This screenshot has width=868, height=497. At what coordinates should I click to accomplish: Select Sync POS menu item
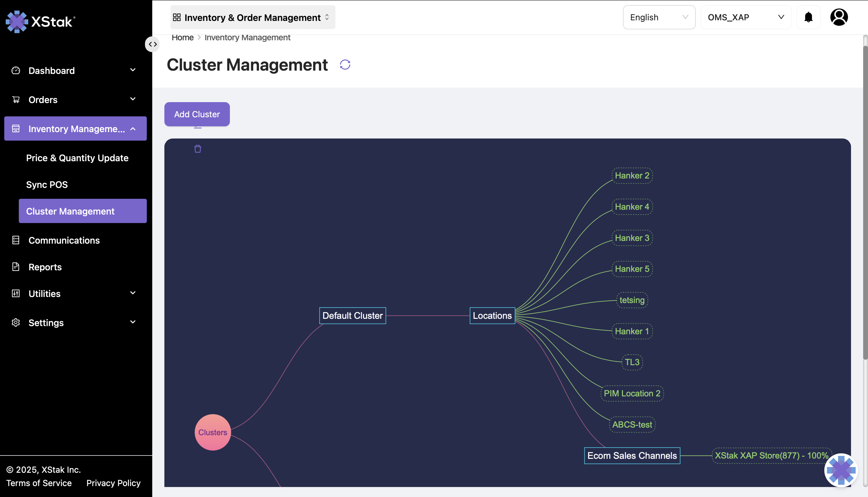[x=47, y=184]
